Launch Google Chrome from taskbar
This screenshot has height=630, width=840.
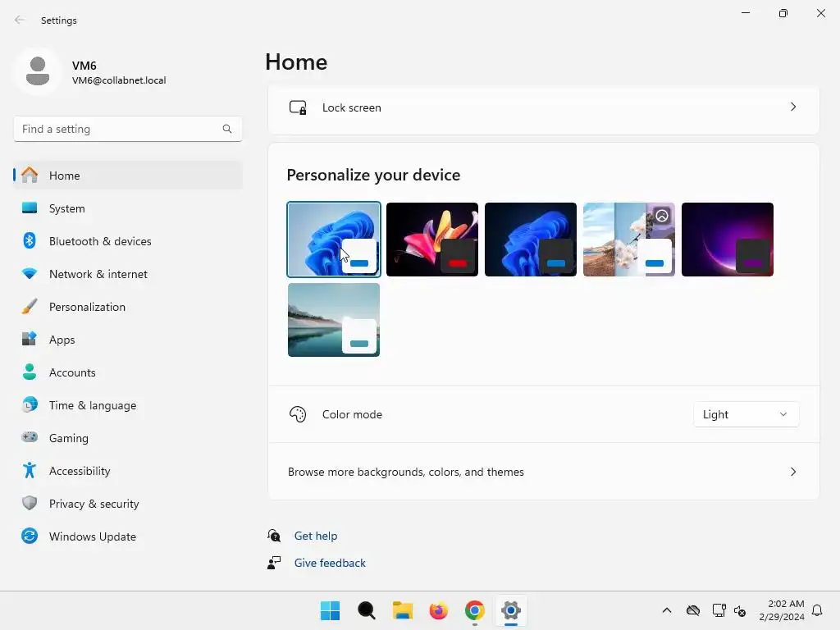(475, 610)
